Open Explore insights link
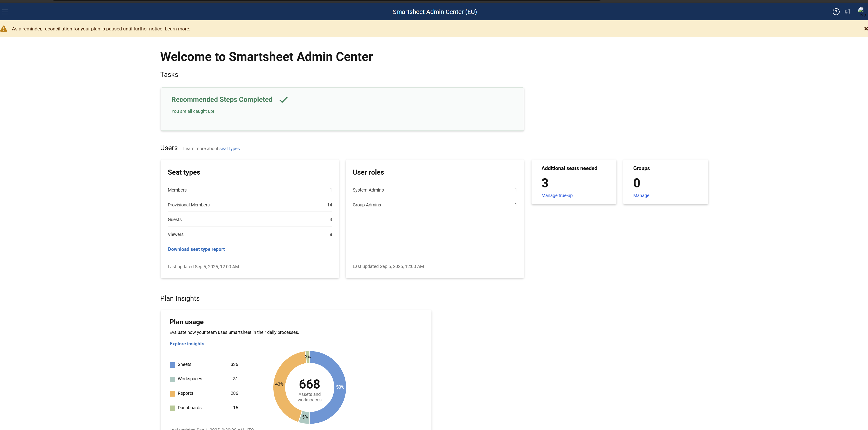The image size is (868, 430). pyautogui.click(x=187, y=344)
